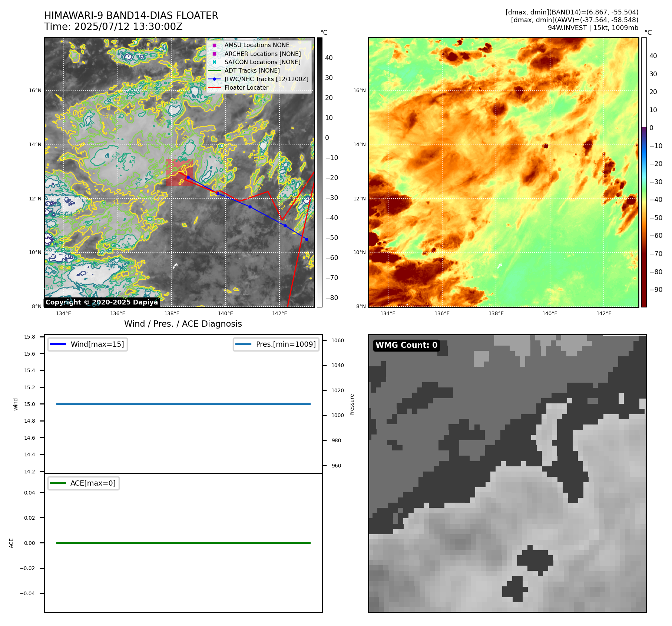Viewport: 672px width, 626px height.
Task: Click the '16°N' label on left map
Action: (x=35, y=90)
